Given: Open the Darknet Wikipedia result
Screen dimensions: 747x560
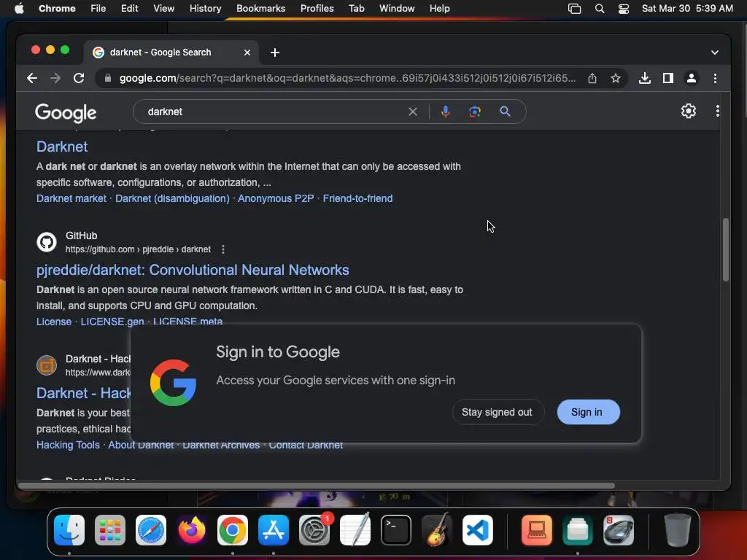Looking at the screenshot, I should pos(62,147).
